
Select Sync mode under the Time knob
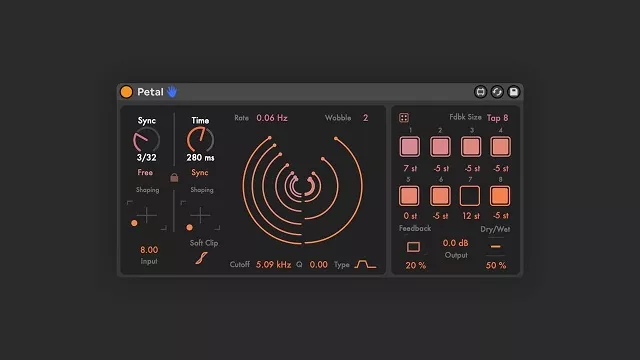click(200, 173)
